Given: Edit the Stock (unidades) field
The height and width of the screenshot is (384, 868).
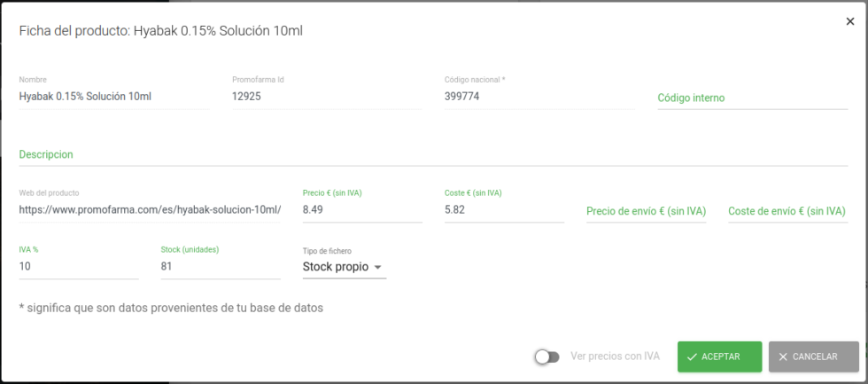Looking at the screenshot, I should tap(220, 267).
